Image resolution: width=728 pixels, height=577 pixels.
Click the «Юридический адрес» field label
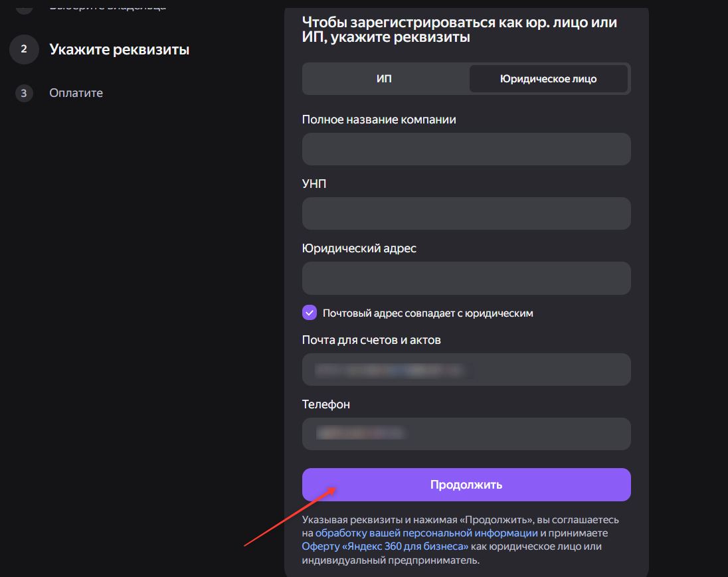359,248
